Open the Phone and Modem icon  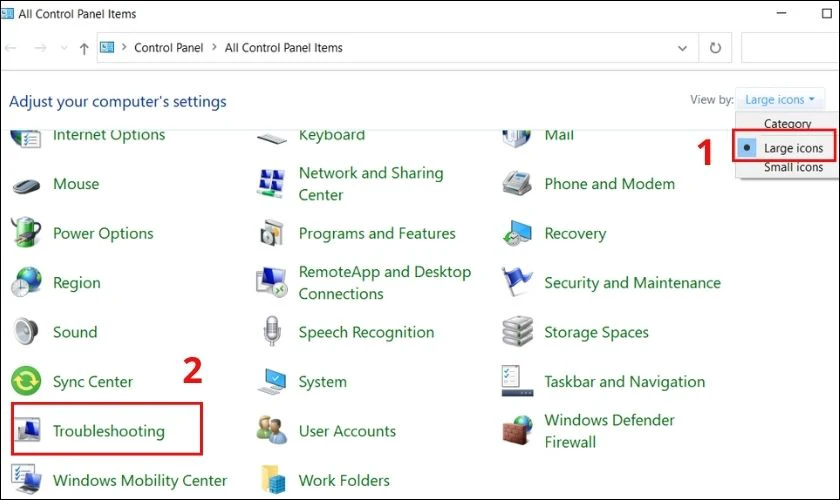(517, 183)
